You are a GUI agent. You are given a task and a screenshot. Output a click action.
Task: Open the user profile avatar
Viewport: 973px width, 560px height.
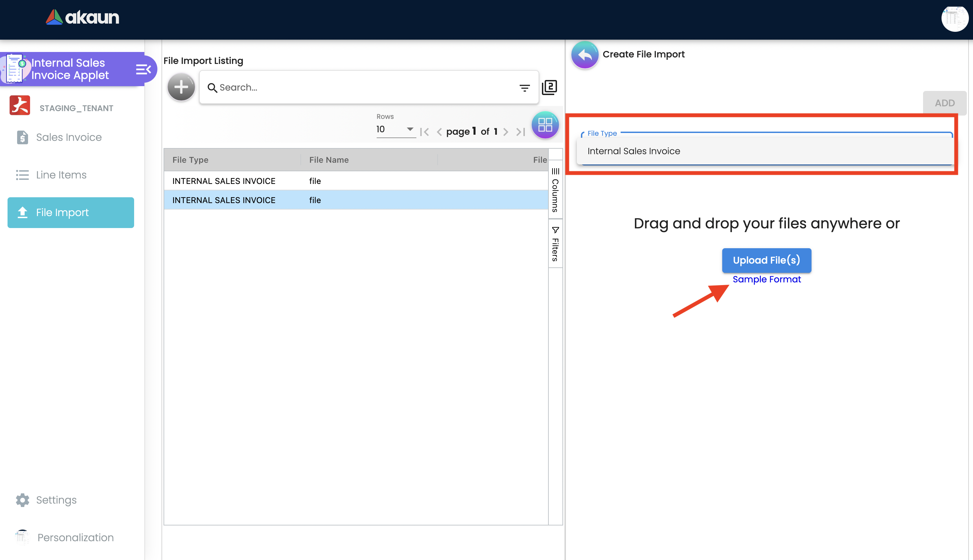tap(954, 18)
